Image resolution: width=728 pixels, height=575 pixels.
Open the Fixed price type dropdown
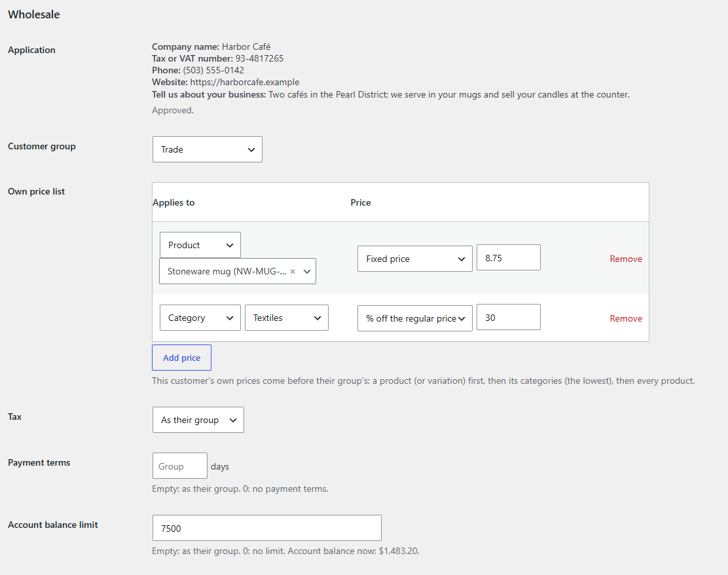[414, 259]
